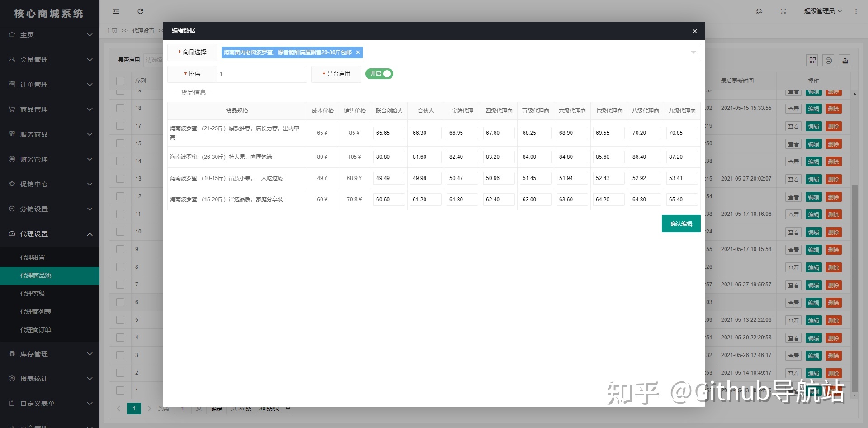The image size is (868, 428).
Task: Open the vertical three-dot more menu
Action: (x=856, y=11)
